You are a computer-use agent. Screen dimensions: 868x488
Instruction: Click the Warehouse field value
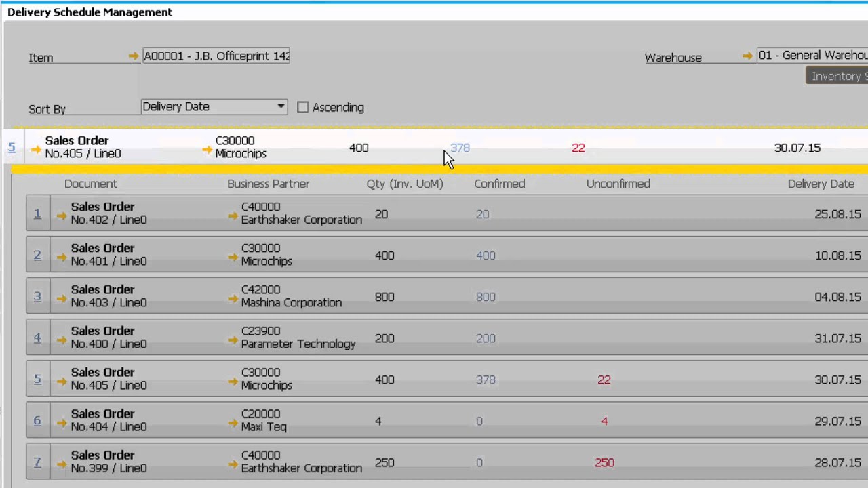(812, 56)
